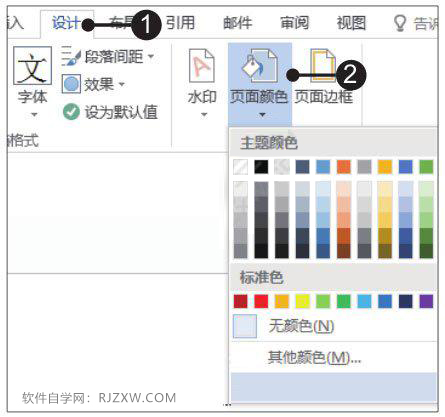
Task: Expand the 段落间距 dropdown arrow
Action: click(x=151, y=56)
